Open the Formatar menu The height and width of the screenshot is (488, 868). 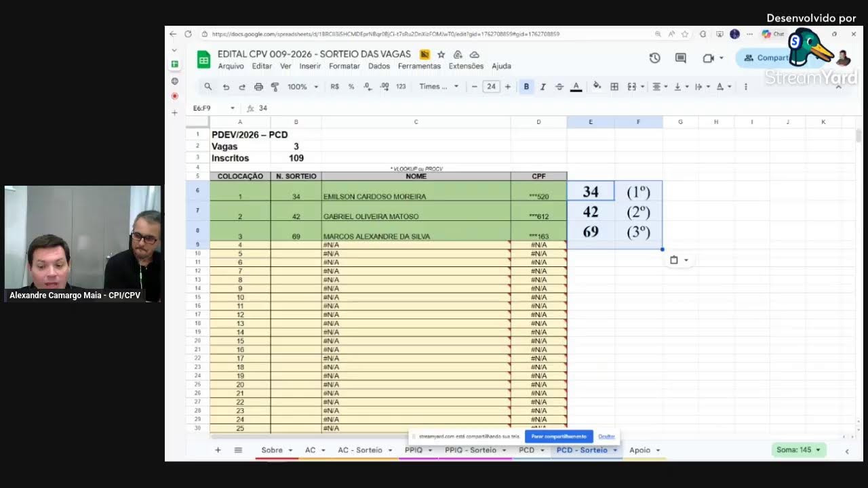pos(344,66)
